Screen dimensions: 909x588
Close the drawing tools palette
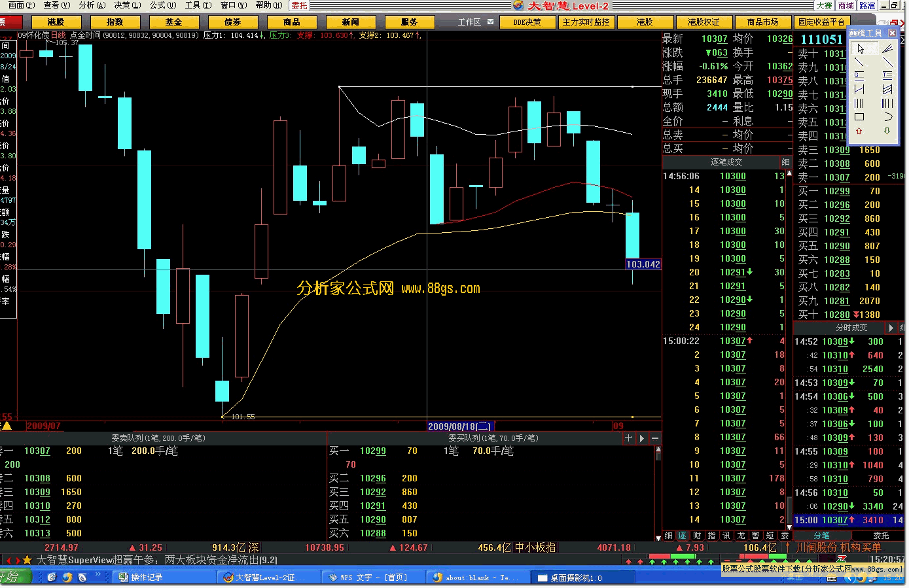pyautogui.click(x=892, y=33)
